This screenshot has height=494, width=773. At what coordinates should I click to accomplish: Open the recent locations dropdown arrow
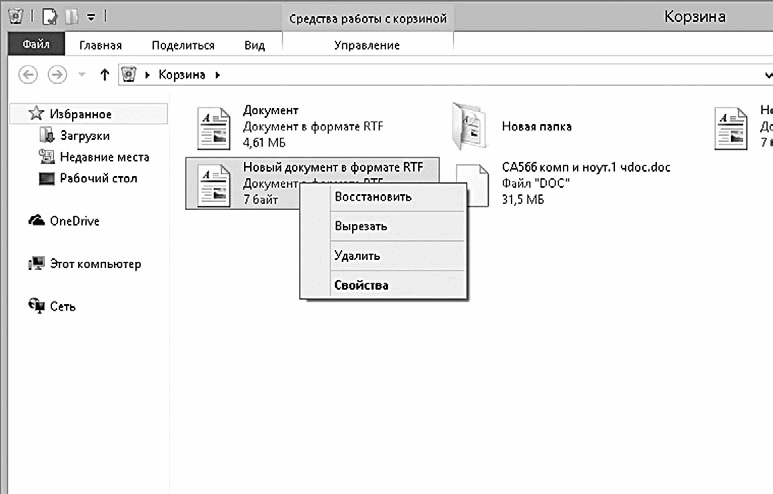coord(82,75)
